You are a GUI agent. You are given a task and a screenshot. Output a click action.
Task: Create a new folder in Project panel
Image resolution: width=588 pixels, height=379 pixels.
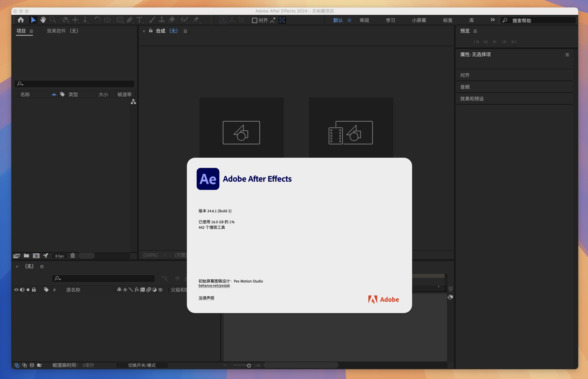(26, 256)
